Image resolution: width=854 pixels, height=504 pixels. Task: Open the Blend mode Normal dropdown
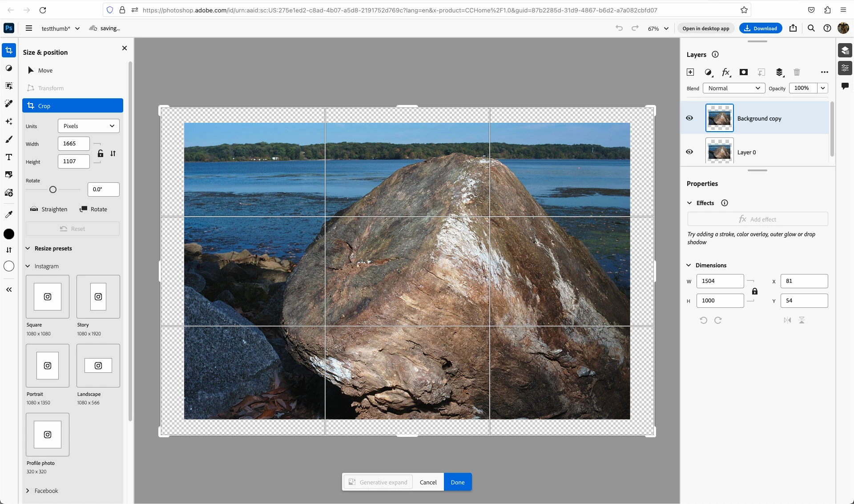point(733,88)
